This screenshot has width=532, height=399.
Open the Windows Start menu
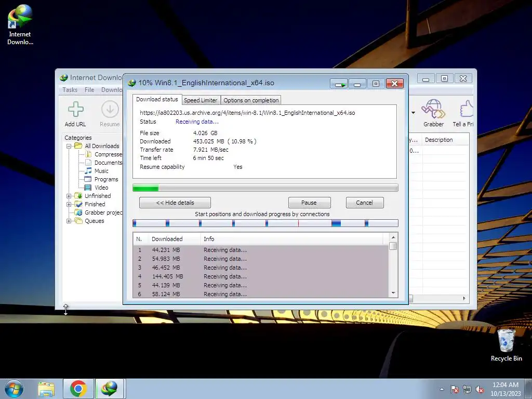tap(14, 389)
